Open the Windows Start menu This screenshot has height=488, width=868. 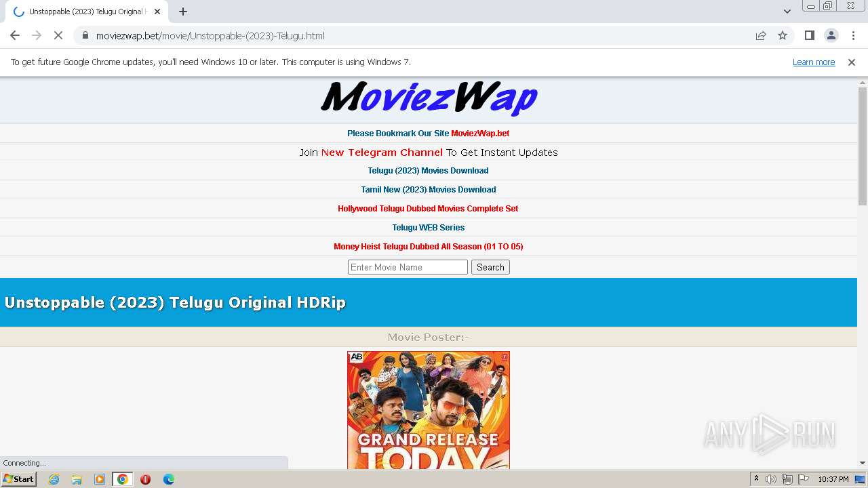click(x=19, y=479)
